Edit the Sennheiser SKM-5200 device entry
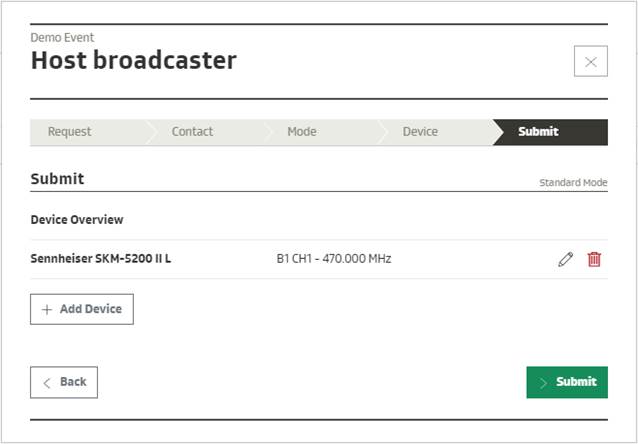The height and width of the screenshot is (444, 638). 565,259
